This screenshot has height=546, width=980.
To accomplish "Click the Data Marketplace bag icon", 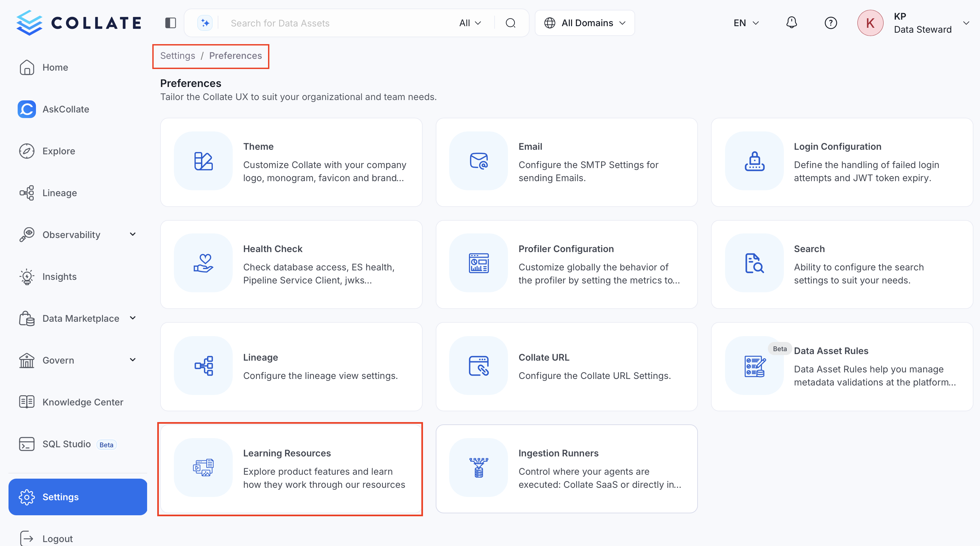I will (x=26, y=318).
